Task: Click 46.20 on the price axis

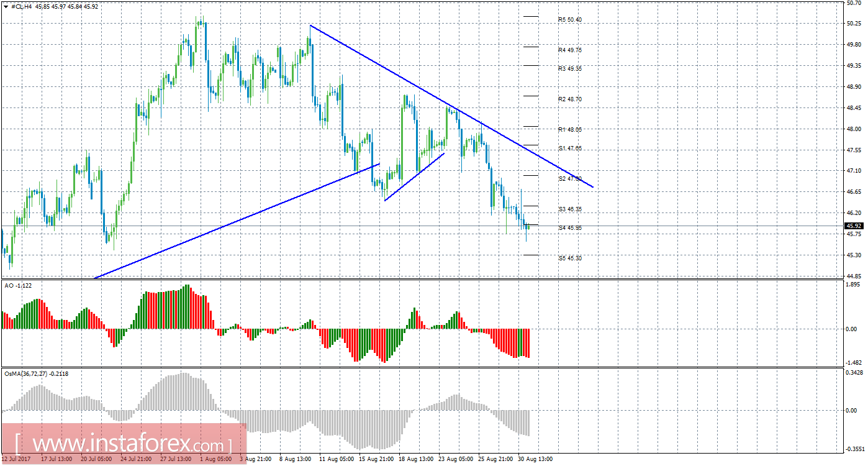Action: 854,213
